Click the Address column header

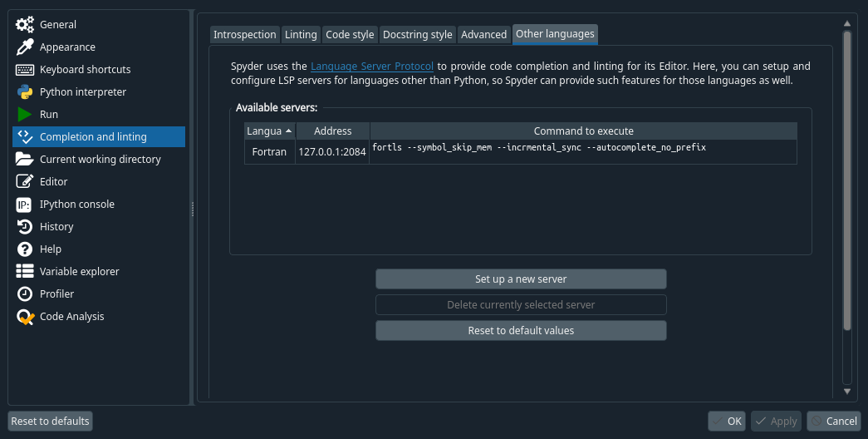(333, 131)
